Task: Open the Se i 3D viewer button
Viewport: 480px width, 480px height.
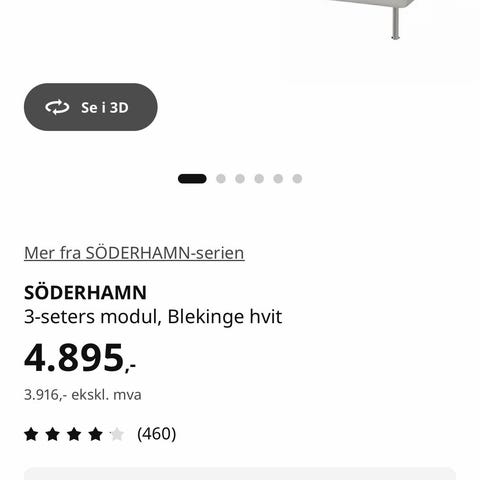Action: (x=91, y=107)
